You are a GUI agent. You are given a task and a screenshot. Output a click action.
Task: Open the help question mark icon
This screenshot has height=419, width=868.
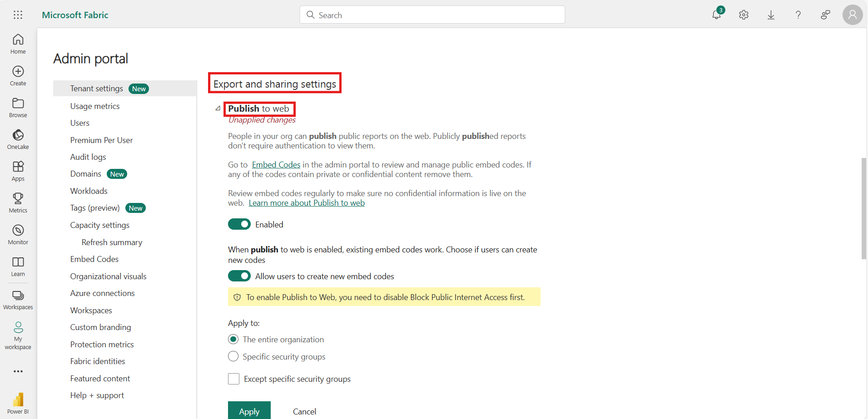coord(798,15)
